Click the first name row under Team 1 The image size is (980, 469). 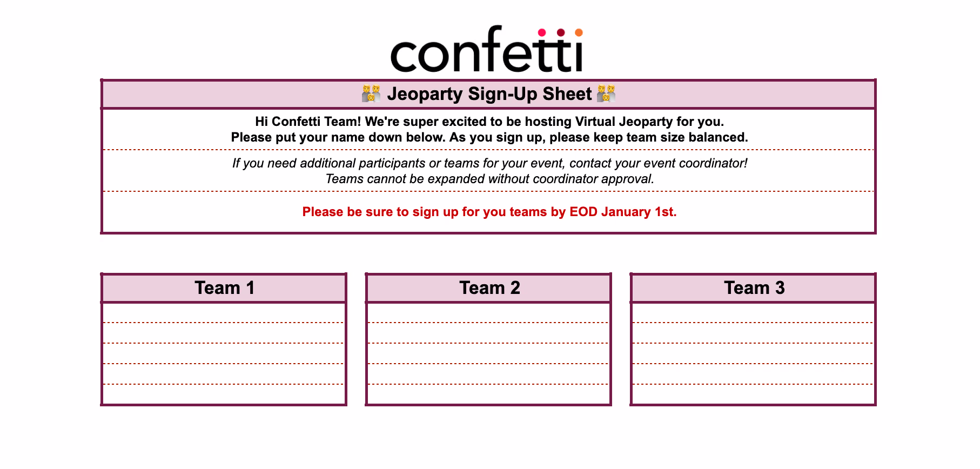(x=224, y=313)
